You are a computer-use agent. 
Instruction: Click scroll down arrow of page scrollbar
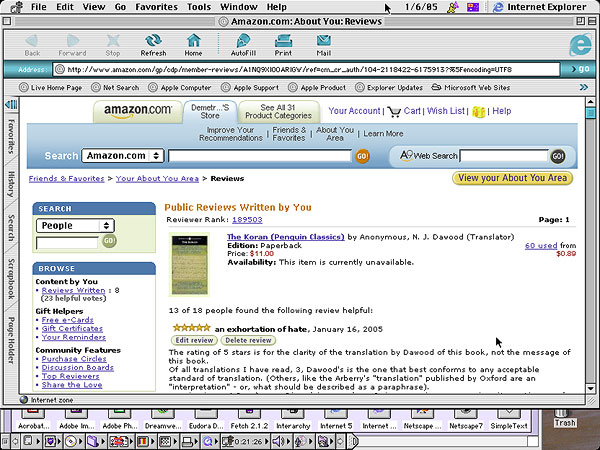pyautogui.click(x=590, y=388)
